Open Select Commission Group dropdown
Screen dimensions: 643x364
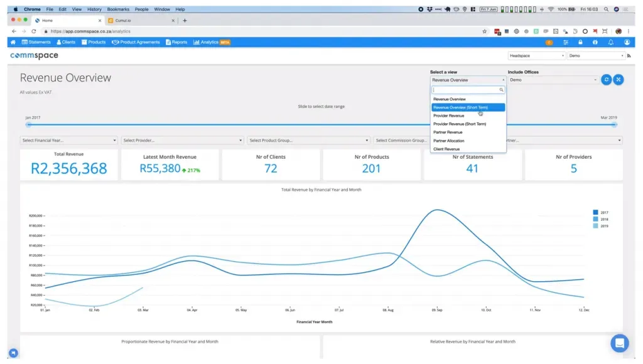[x=401, y=140]
